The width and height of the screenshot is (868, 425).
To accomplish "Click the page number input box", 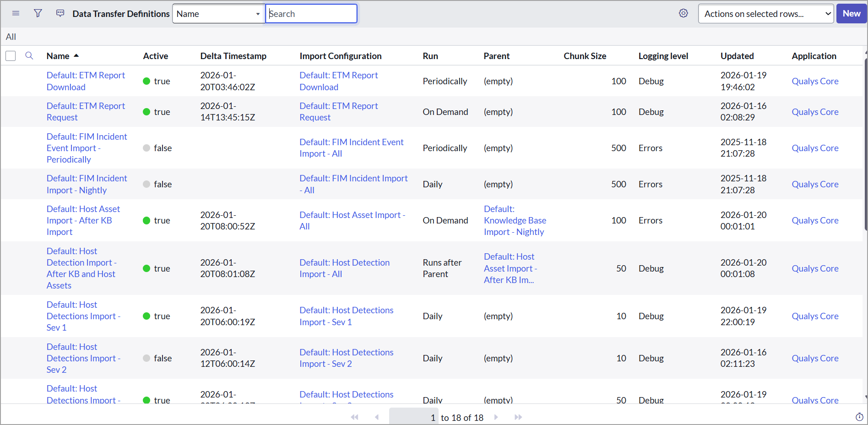I will point(414,417).
